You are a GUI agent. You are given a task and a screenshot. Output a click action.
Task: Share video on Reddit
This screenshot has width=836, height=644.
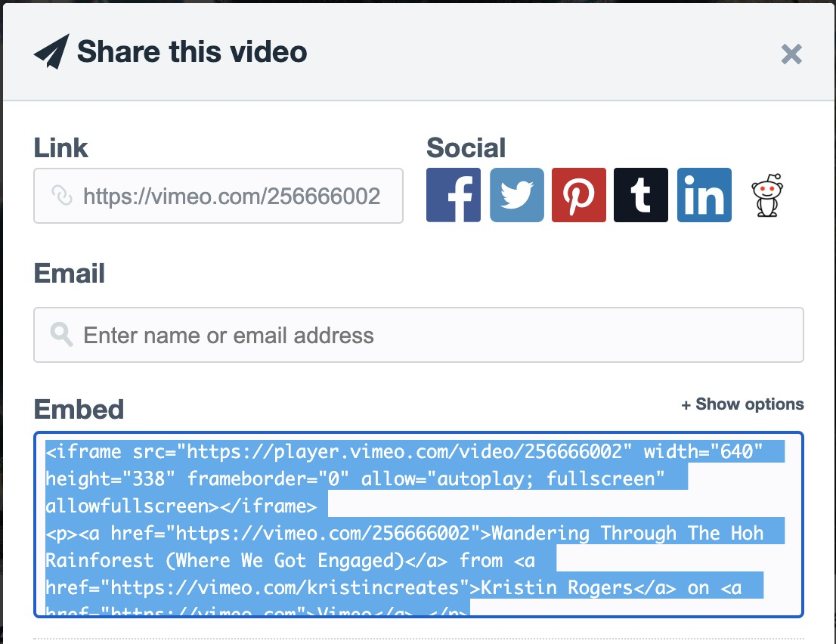pyautogui.click(x=767, y=195)
